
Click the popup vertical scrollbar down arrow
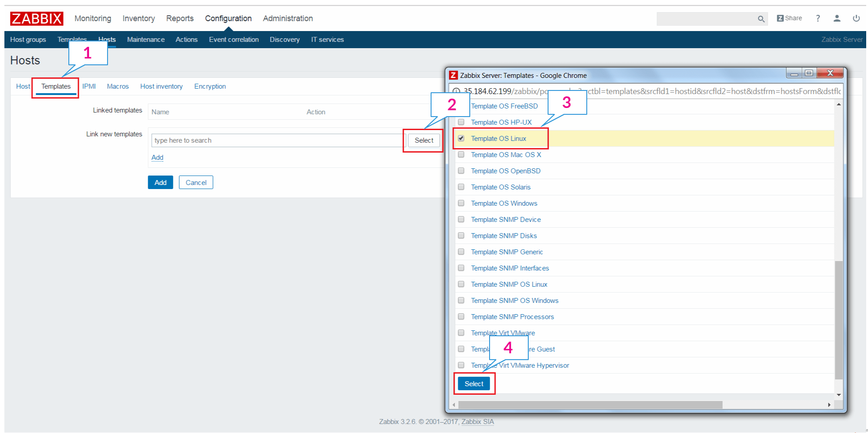[839, 395]
